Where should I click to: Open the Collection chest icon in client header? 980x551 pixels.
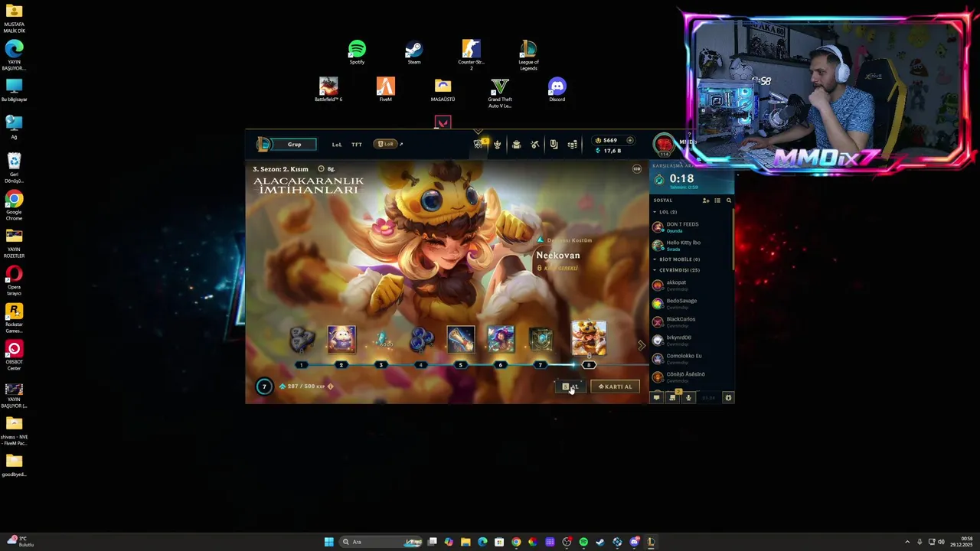[x=516, y=145]
